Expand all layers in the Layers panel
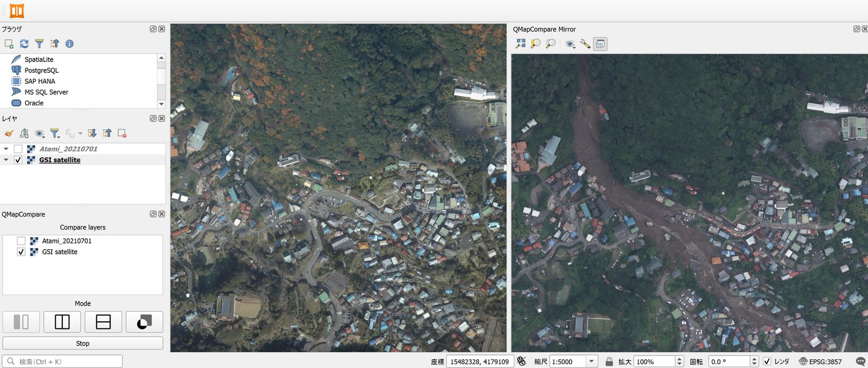 click(x=92, y=133)
